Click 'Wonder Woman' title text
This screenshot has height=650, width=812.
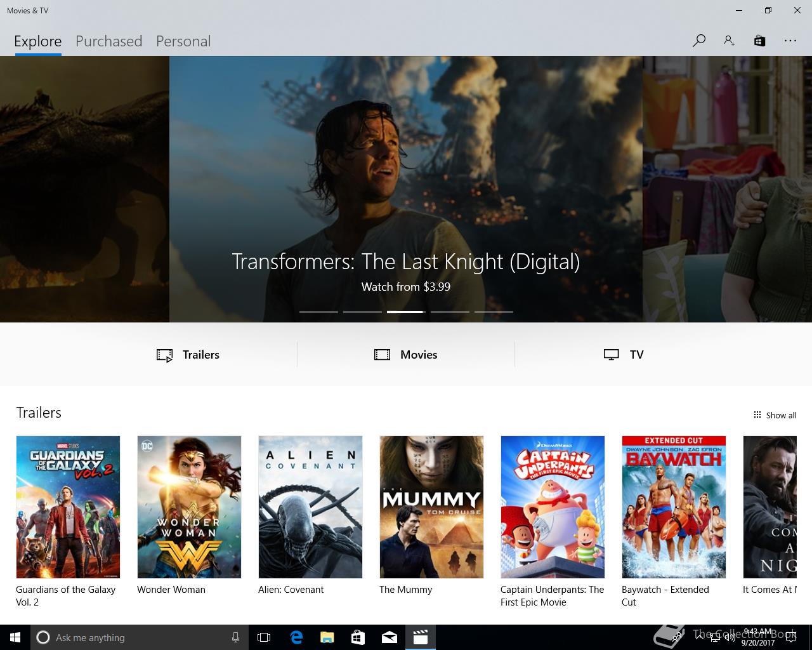(x=171, y=590)
